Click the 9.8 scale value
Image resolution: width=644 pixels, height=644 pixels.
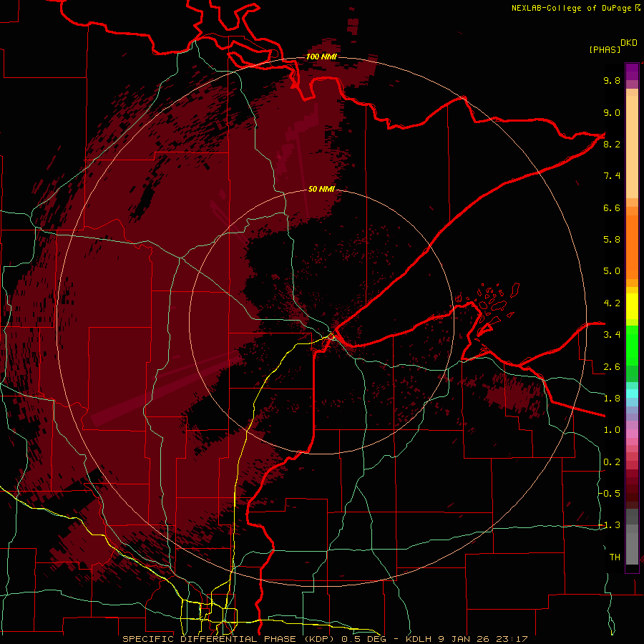pos(612,80)
